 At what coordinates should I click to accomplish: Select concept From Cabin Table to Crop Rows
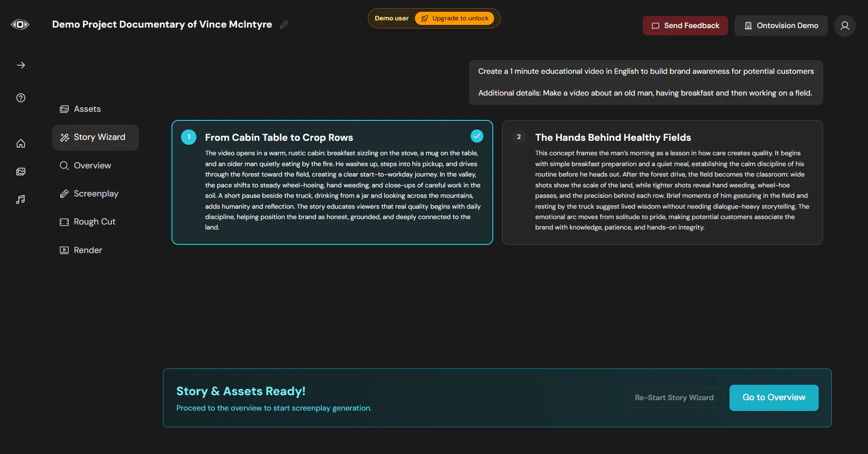332,182
